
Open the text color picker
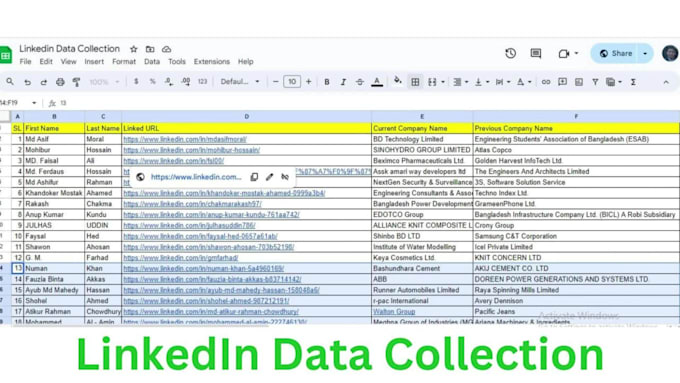(377, 82)
